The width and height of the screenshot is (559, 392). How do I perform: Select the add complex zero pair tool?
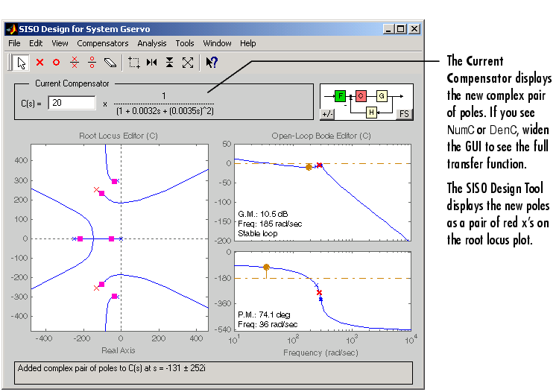coord(92,63)
